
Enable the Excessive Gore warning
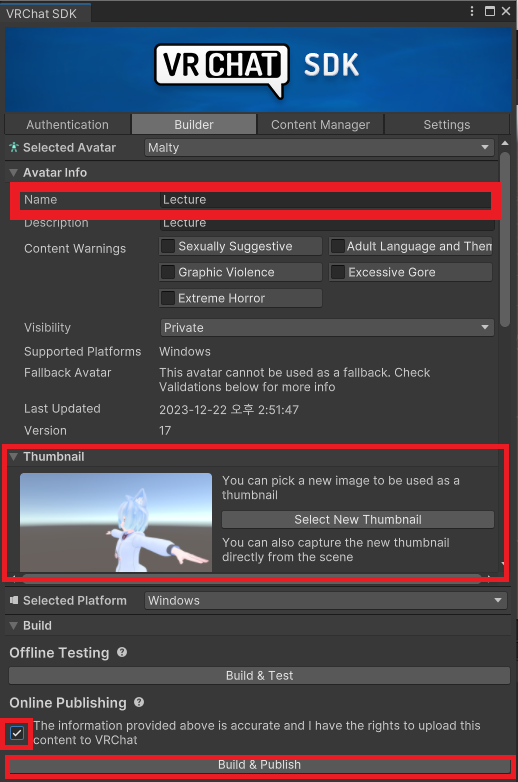338,272
